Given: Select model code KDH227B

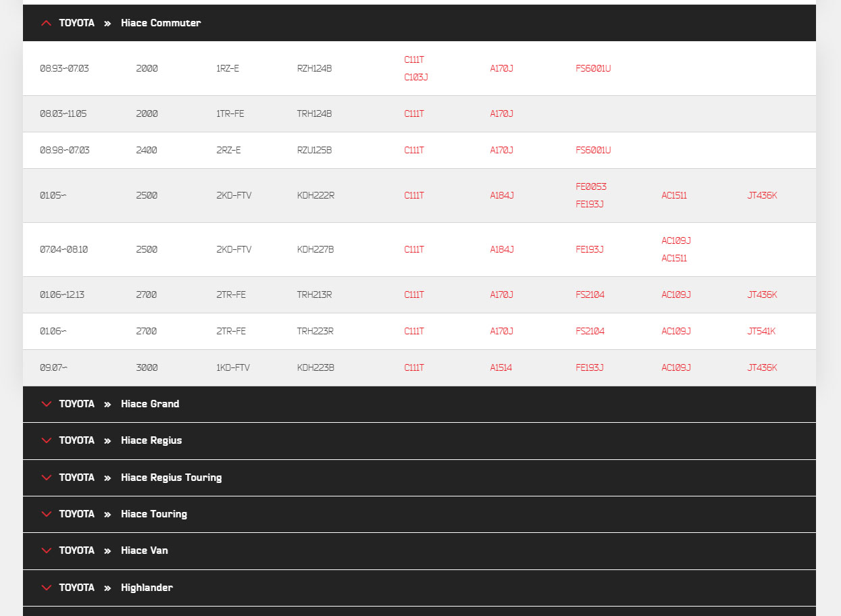Looking at the screenshot, I should 315,249.
